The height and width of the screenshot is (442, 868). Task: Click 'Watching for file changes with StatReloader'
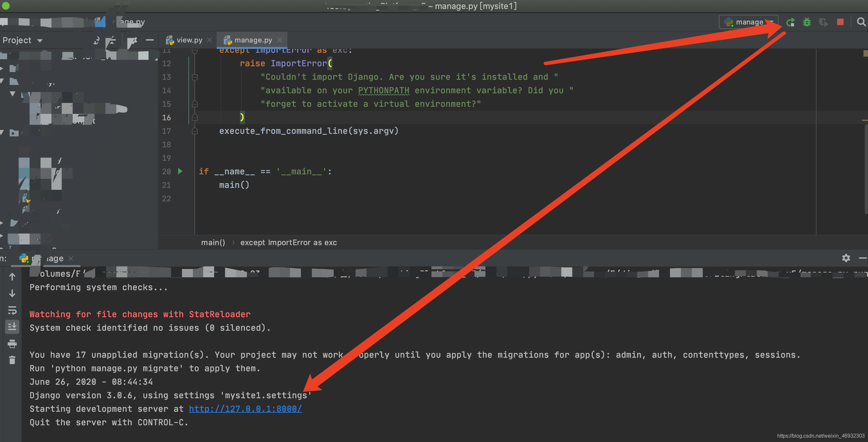140,315
